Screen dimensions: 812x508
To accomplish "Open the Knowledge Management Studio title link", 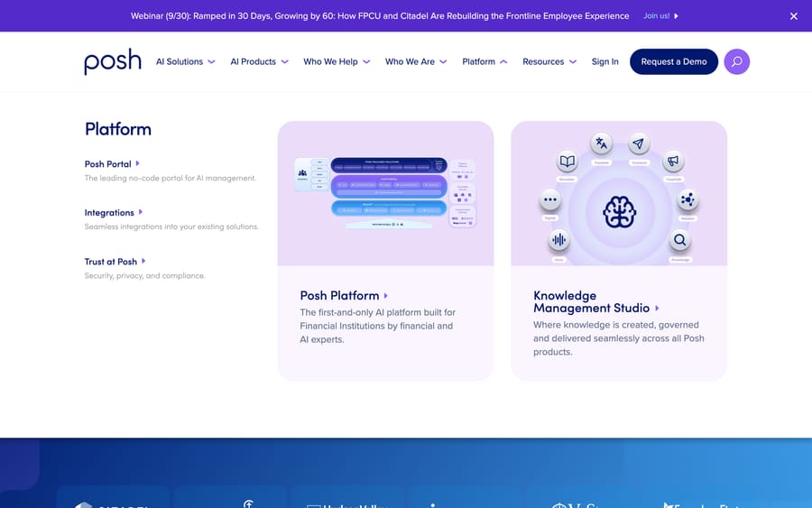I will pyautogui.click(x=591, y=302).
